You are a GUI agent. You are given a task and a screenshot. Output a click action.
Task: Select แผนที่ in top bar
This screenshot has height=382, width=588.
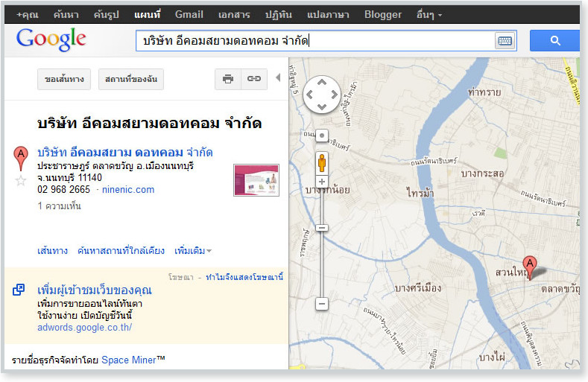coord(147,15)
